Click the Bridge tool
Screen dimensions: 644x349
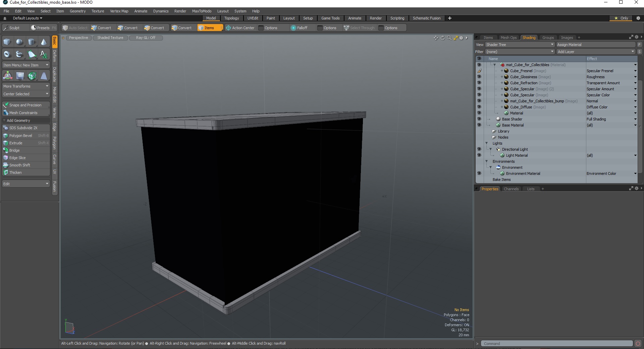[x=26, y=150]
